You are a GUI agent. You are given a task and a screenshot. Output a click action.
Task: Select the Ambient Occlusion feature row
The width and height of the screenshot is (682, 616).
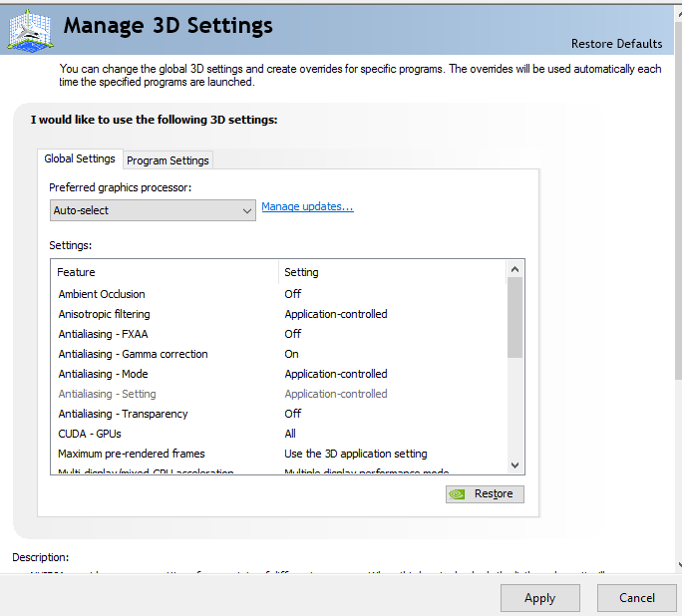click(x=278, y=294)
